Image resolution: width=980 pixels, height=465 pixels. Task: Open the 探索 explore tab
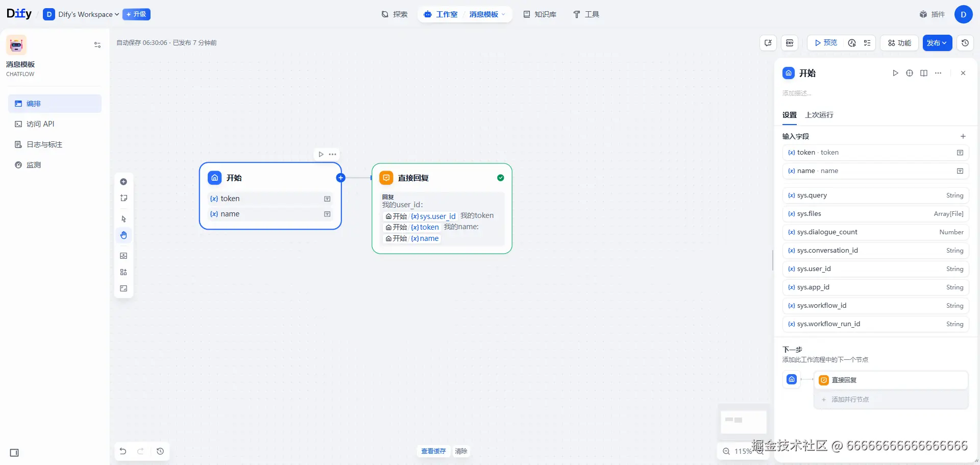[x=395, y=14]
